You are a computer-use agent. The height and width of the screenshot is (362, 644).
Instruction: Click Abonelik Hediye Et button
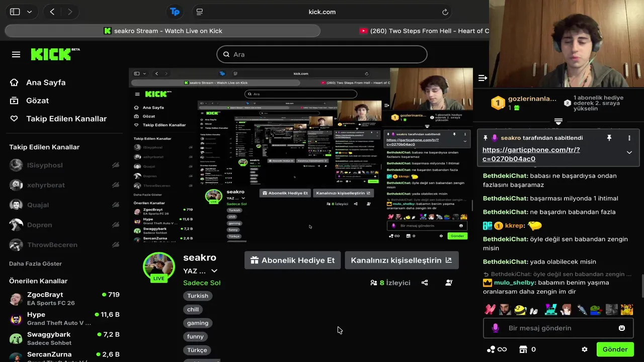point(292,260)
